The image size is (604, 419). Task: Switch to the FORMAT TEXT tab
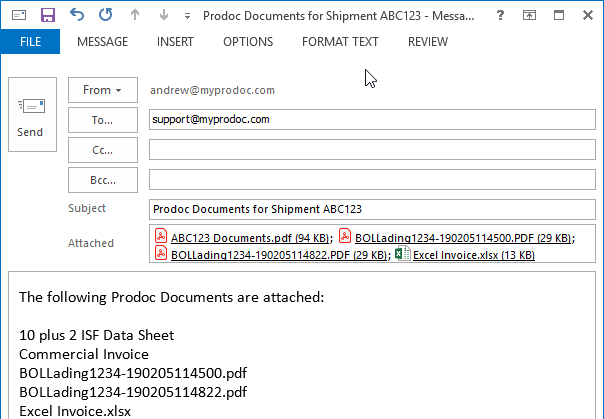pyautogui.click(x=340, y=42)
